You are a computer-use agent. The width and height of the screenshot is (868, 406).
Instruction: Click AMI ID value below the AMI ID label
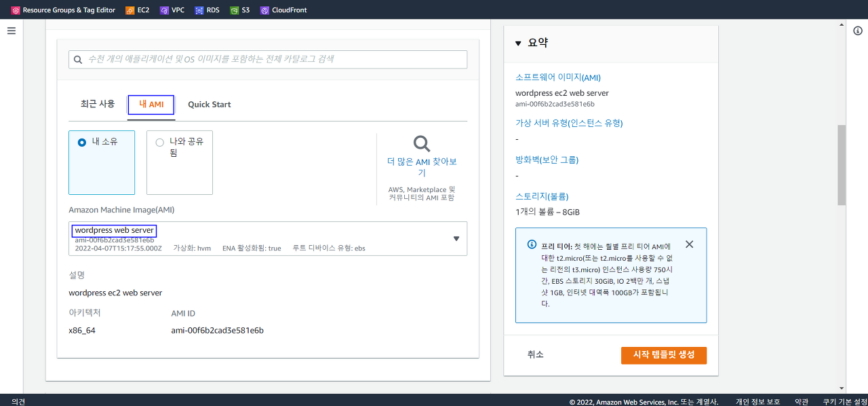pos(217,331)
